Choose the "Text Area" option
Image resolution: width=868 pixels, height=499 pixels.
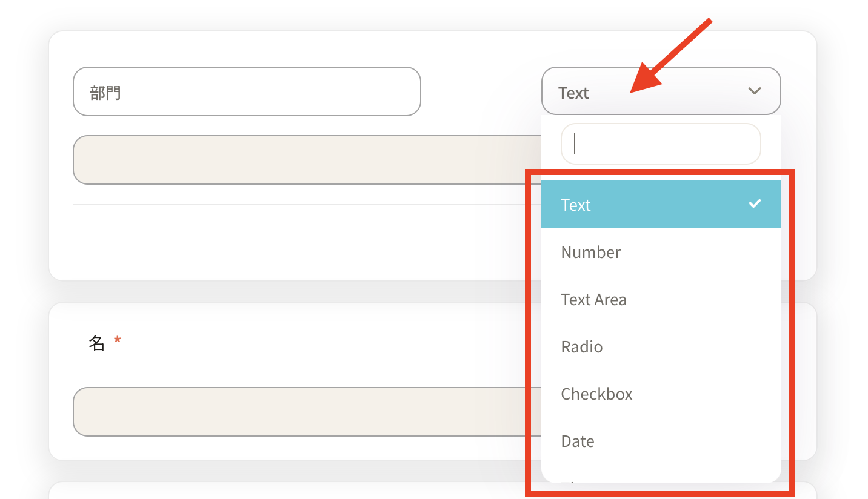pyautogui.click(x=594, y=299)
